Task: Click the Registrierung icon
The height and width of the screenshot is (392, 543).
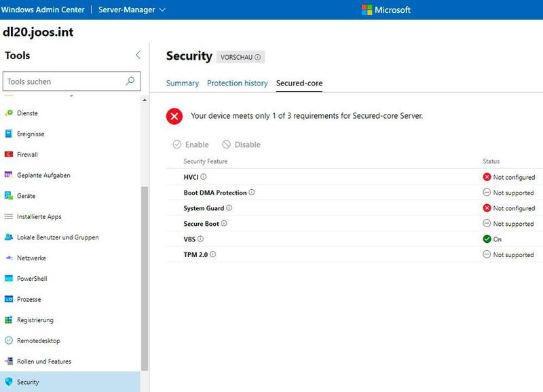Action: pos(9,319)
